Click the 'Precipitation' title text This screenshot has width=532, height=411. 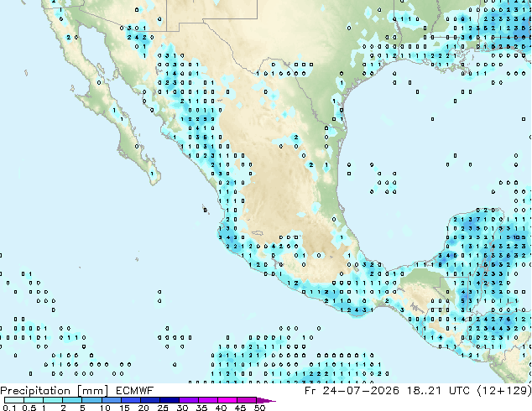35,391
